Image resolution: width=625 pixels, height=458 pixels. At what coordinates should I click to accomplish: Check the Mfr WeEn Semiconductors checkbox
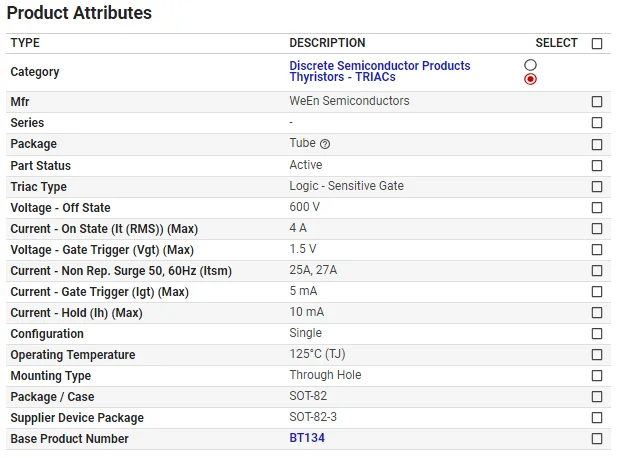(597, 102)
